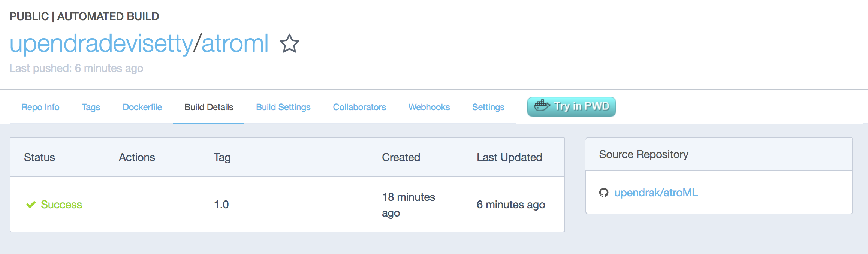This screenshot has width=868, height=254.
Task: Open the Success build status details
Action: click(x=61, y=205)
